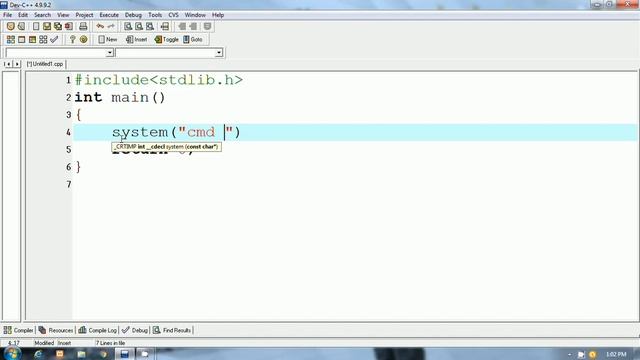Image resolution: width=640 pixels, height=360 pixels.
Task: Click the #include<stdlib.h> code line
Action: tap(159, 80)
